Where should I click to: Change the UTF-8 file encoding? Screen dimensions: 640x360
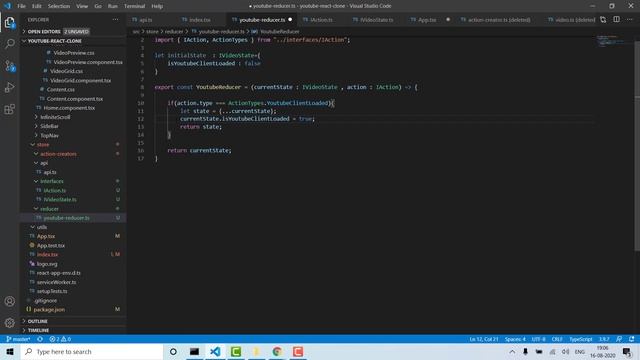point(538,339)
